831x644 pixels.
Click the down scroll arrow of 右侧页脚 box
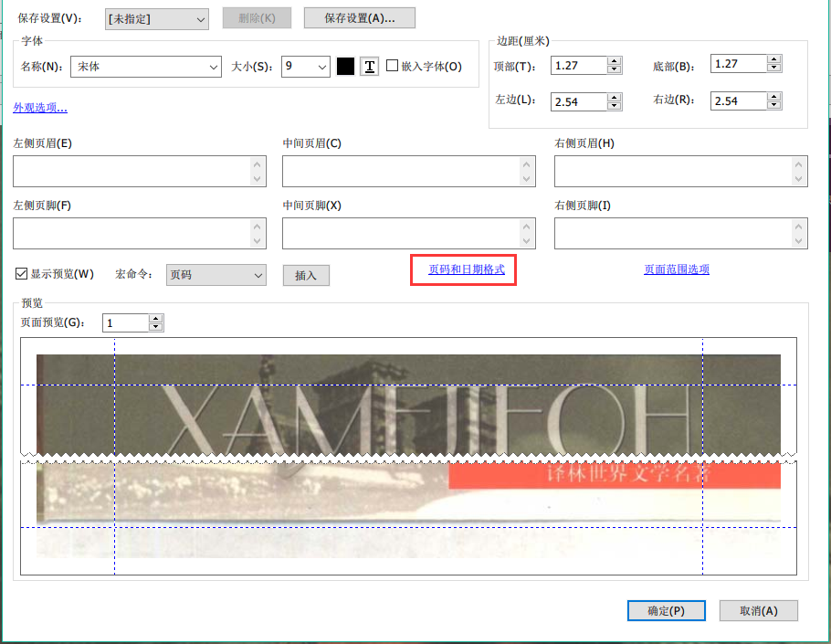coord(798,239)
